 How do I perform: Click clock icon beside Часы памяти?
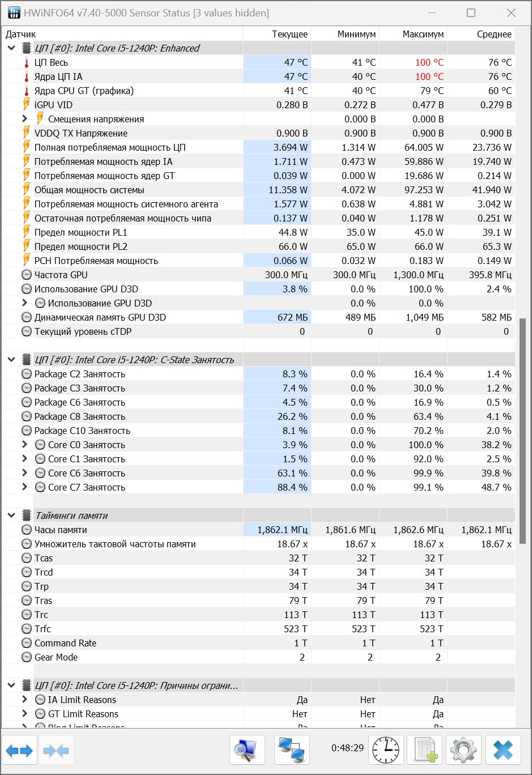[26, 530]
